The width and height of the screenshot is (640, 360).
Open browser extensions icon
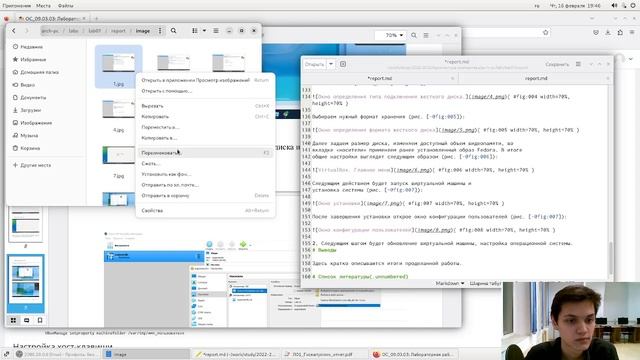coord(620,32)
